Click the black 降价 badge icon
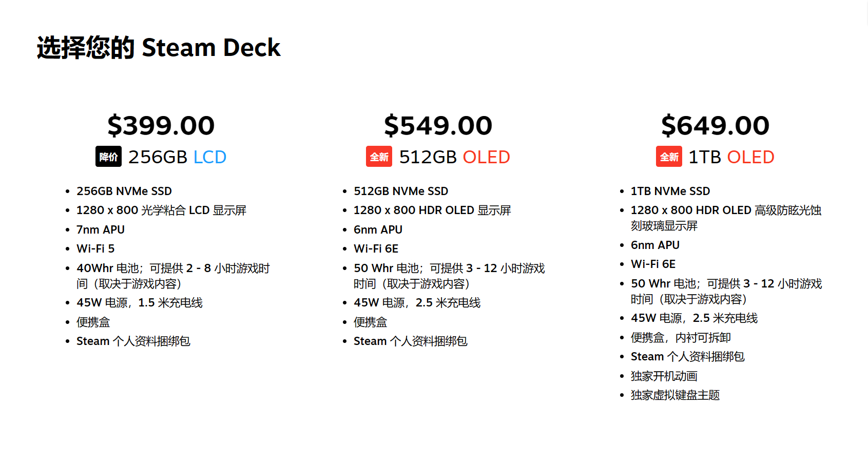This screenshot has height=461, width=868. tap(108, 157)
